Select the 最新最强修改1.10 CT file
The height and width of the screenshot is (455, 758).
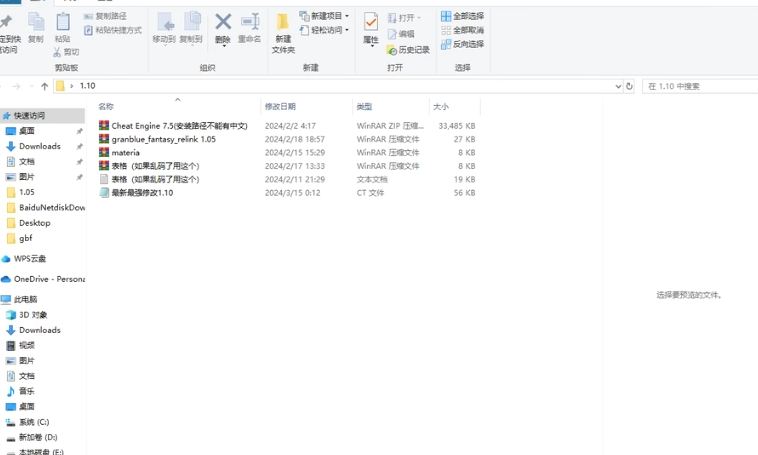(x=142, y=193)
